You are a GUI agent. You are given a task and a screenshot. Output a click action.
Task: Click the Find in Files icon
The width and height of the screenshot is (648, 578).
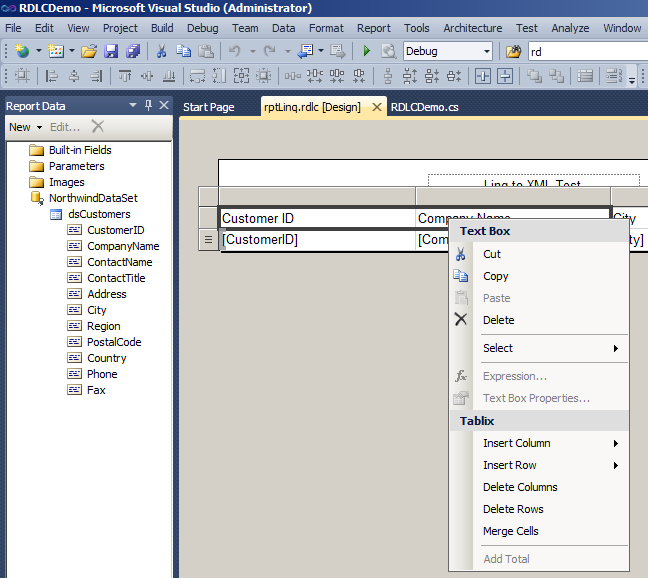point(513,52)
